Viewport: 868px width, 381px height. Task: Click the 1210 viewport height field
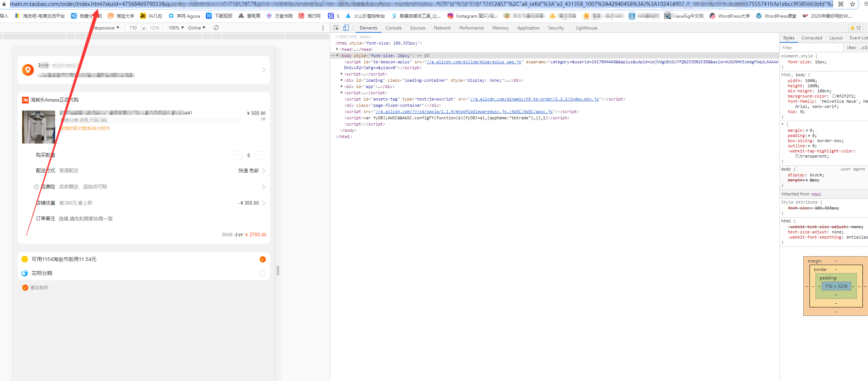(x=154, y=28)
